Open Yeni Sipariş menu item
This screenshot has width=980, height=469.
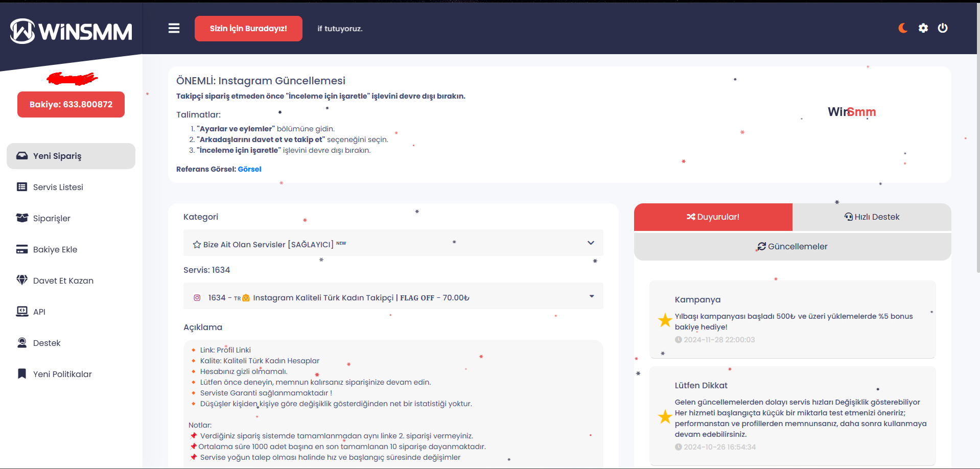coord(71,156)
